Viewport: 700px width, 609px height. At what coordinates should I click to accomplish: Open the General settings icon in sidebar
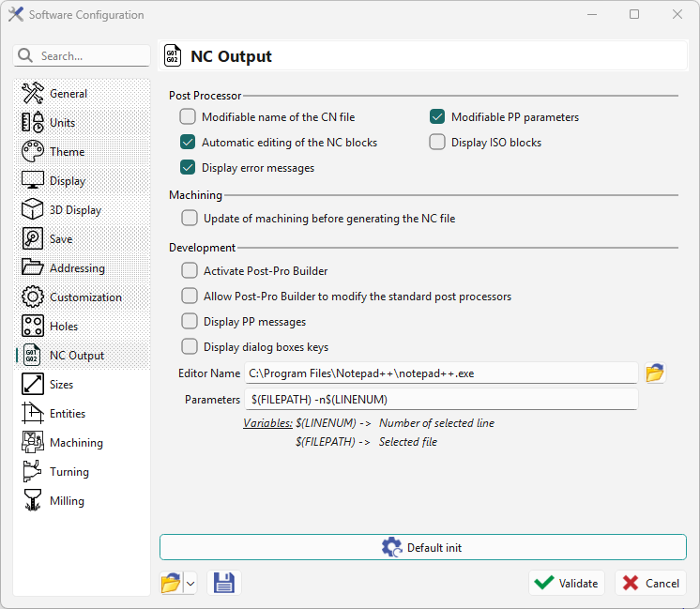coord(33,94)
